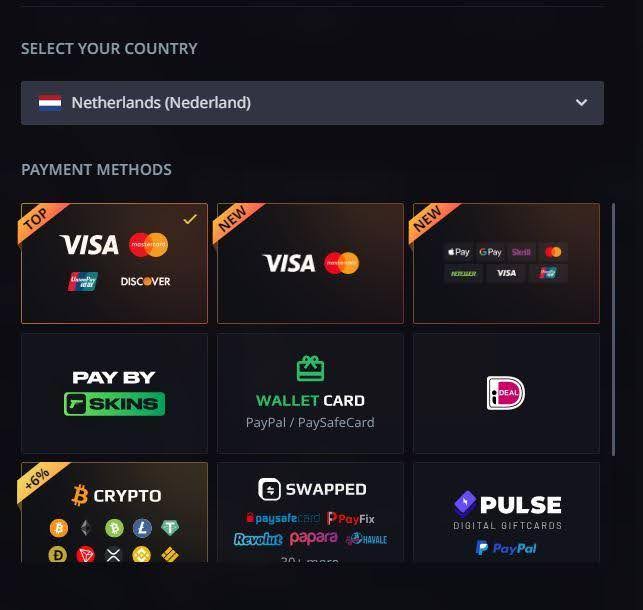The image size is (643, 610).
Task: Click the checkmark on selected payment method
Action: (x=190, y=219)
